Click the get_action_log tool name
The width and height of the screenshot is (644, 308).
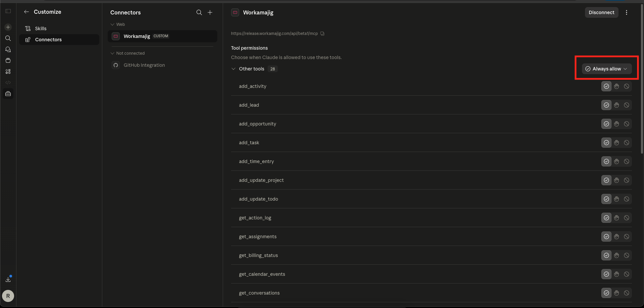(x=255, y=218)
